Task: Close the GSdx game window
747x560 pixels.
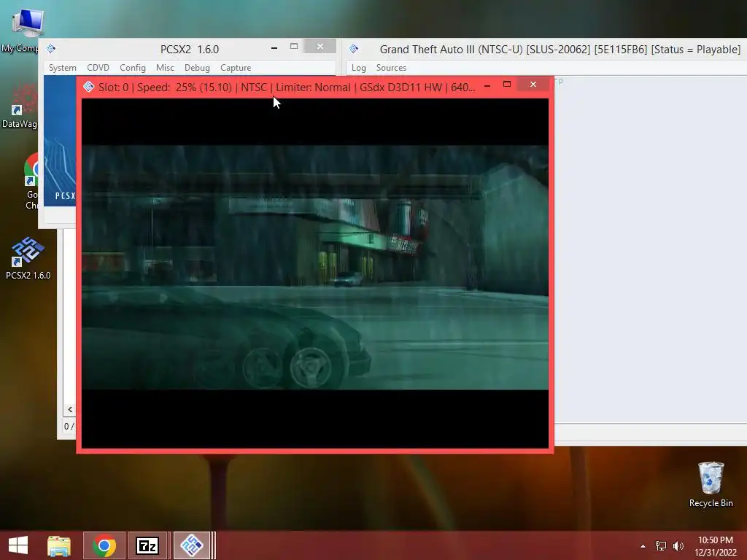Action: click(x=533, y=85)
